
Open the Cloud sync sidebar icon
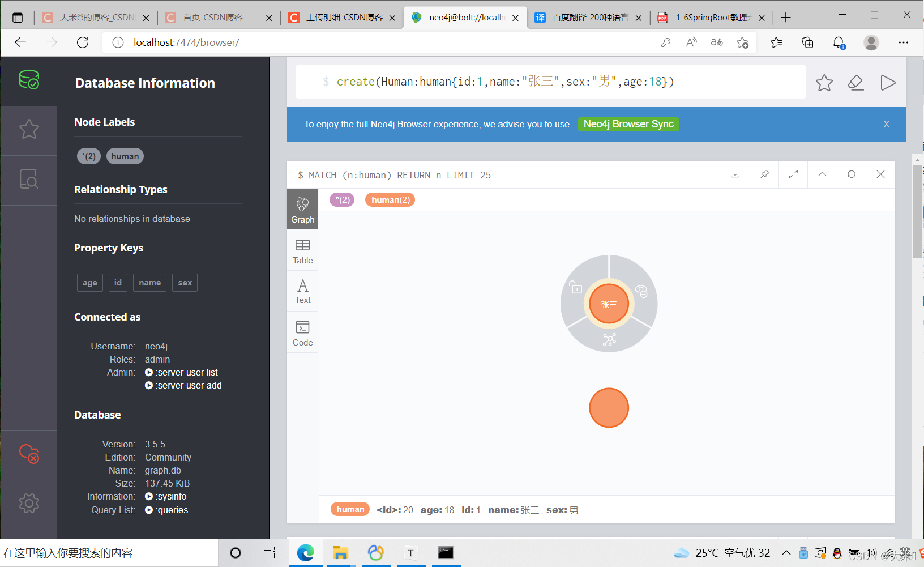point(29,453)
